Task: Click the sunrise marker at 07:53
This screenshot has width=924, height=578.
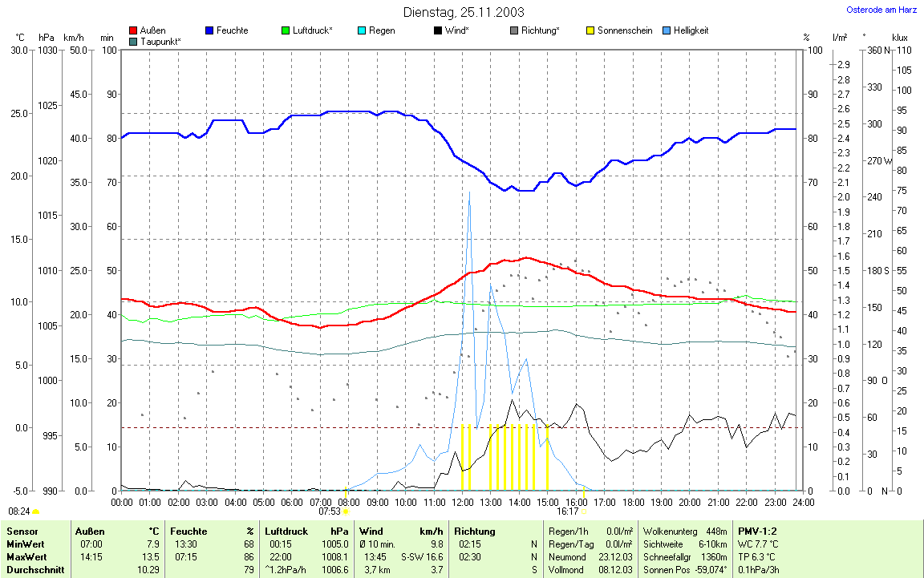Action: 346,511
